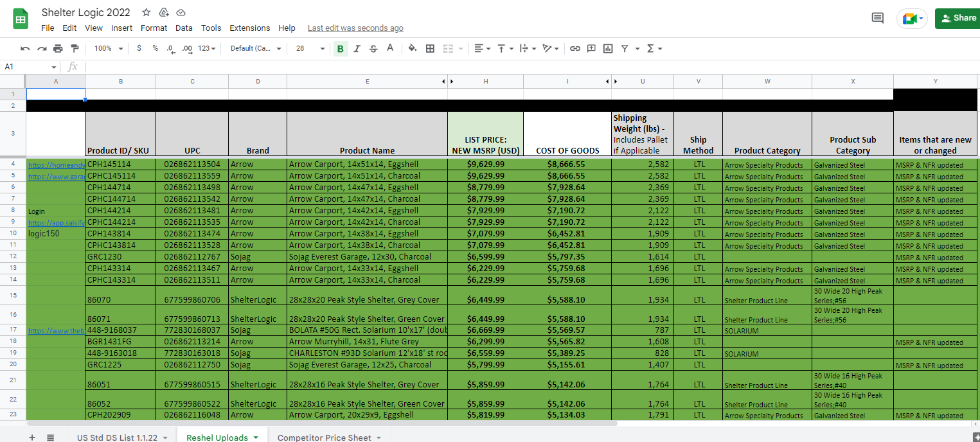Screen dimensions: 980x442
Task: Merge the selected cells
Action: (x=447, y=48)
